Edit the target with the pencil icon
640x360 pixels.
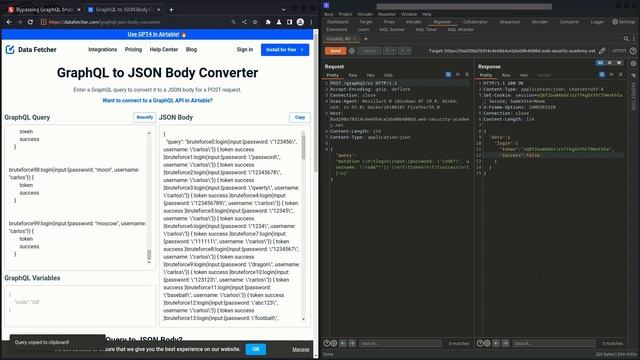click(x=602, y=51)
